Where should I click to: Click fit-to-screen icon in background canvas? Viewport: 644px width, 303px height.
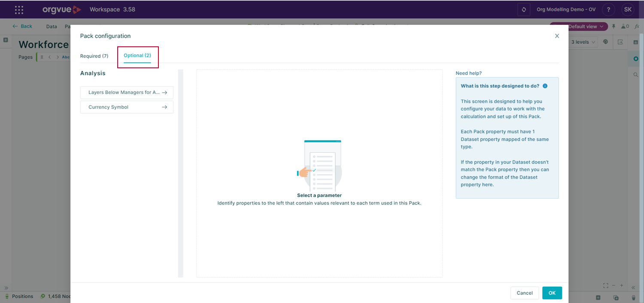pyautogui.click(x=606, y=285)
